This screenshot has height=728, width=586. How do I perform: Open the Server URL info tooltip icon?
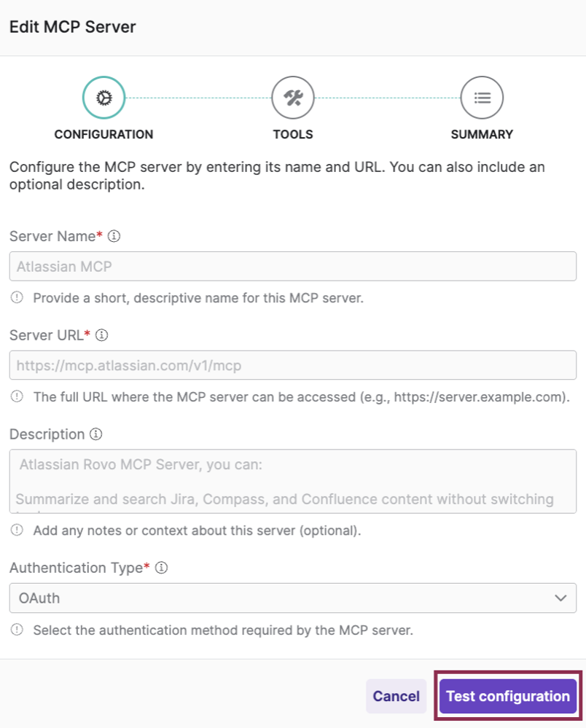[x=101, y=334]
